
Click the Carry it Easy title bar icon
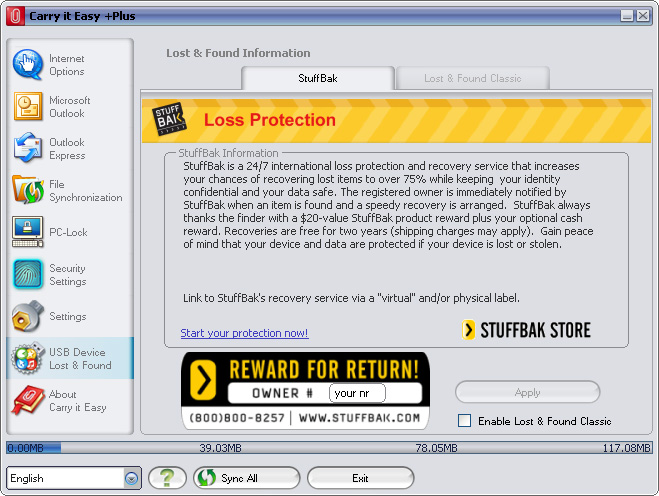[15, 16]
